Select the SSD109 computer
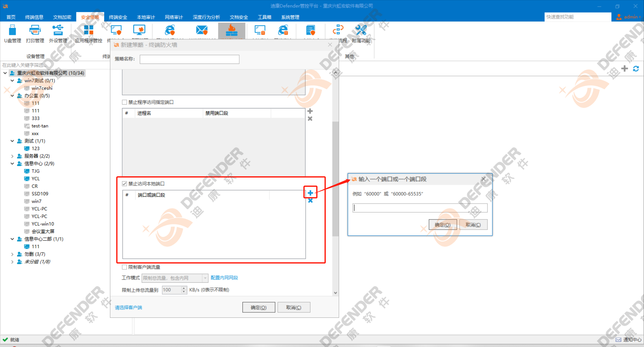This screenshot has width=644, height=347. [40, 194]
